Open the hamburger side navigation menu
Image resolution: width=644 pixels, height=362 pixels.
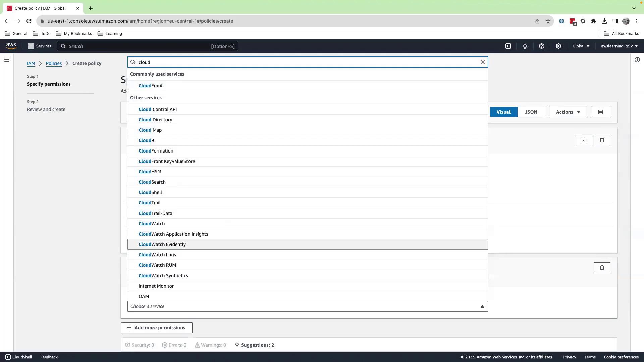(x=7, y=60)
